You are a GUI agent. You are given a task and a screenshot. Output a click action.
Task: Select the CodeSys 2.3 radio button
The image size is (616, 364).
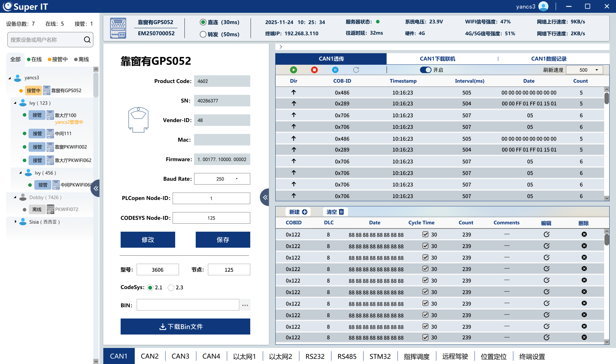click(171, 287)
